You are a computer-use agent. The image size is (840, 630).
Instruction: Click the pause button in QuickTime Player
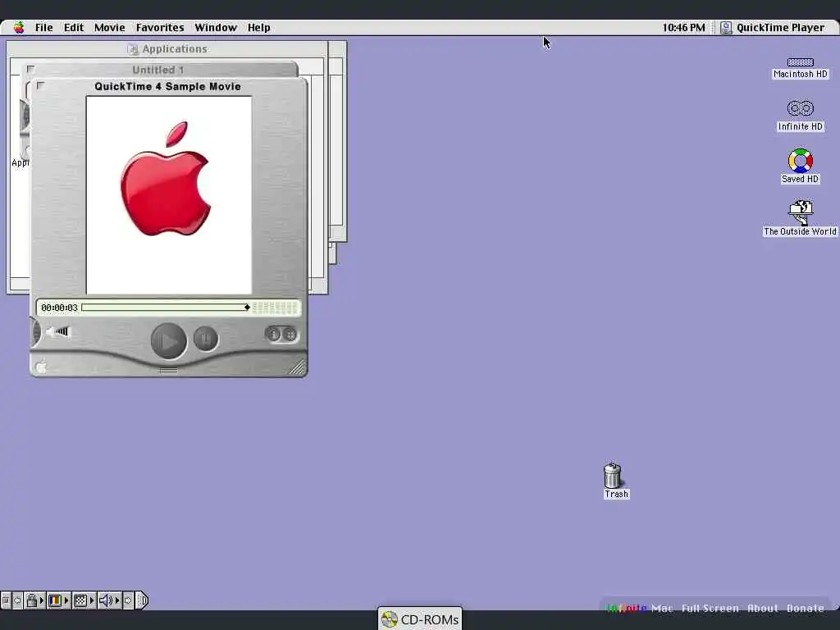coord(206,339)
